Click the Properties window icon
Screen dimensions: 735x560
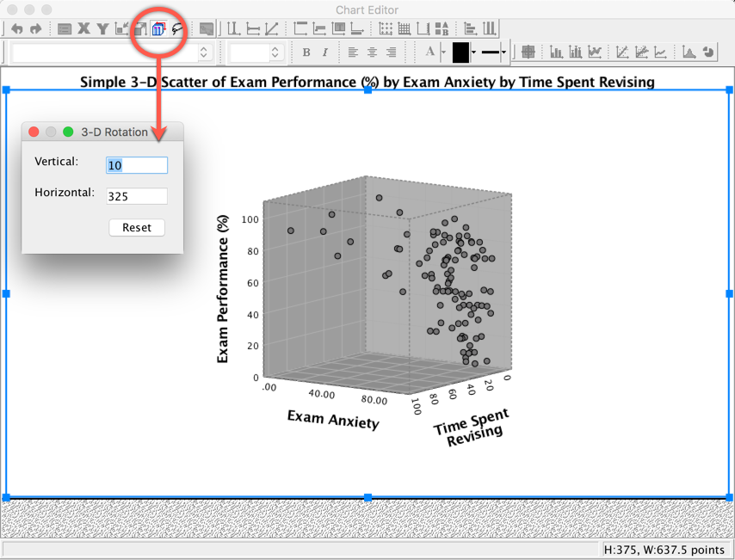tap(65, 29)
